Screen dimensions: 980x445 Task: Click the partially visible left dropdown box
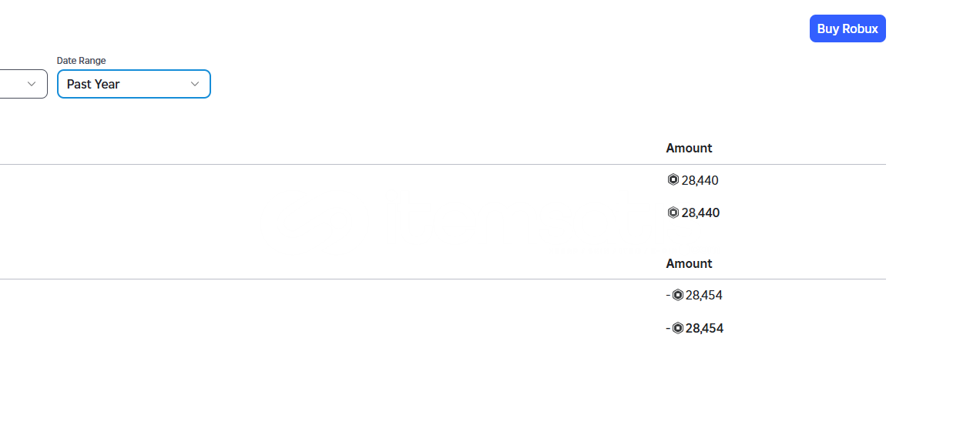point(23,84)
